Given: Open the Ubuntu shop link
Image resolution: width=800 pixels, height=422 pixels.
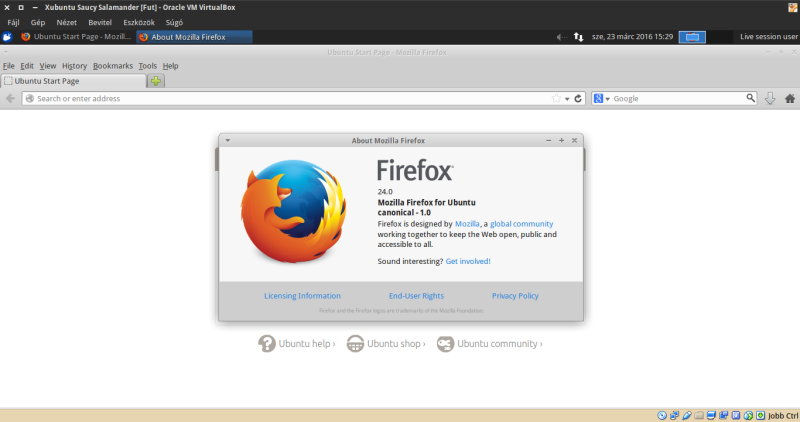Looking at the screenshot, I should [396, 343].
